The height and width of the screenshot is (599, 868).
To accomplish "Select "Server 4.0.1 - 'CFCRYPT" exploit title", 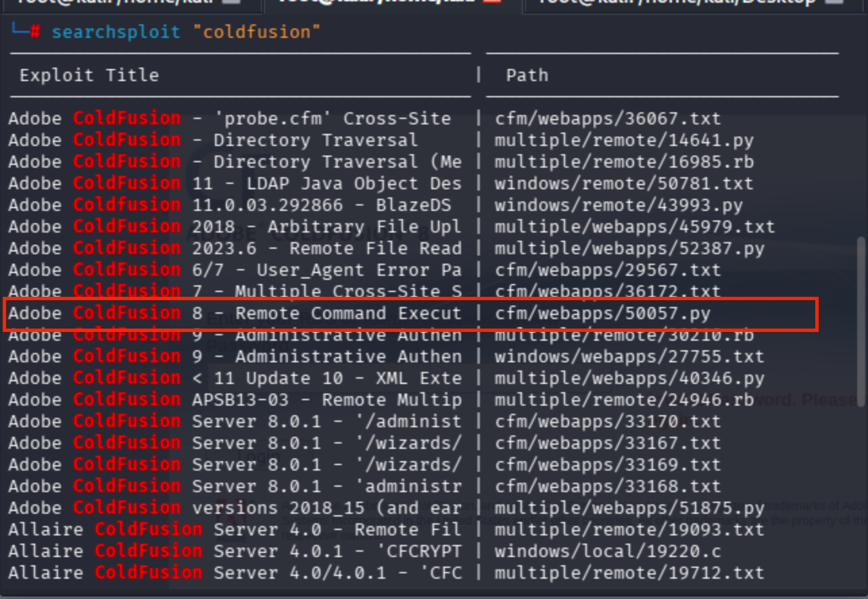I will click(x=337, y=551).
